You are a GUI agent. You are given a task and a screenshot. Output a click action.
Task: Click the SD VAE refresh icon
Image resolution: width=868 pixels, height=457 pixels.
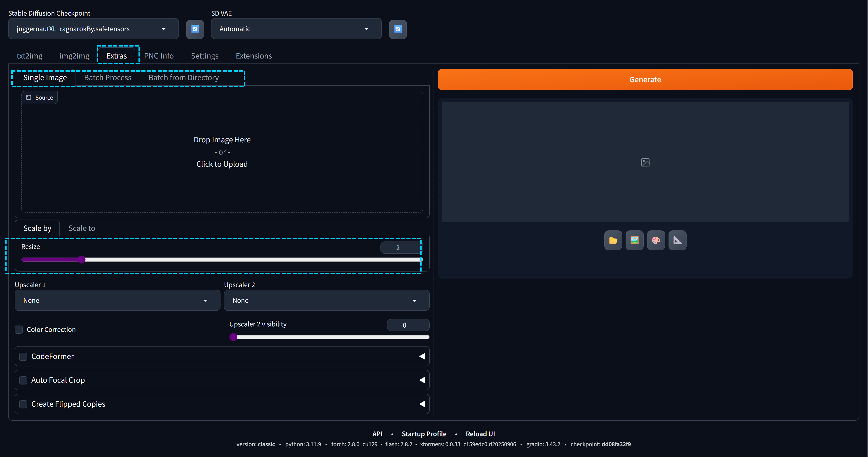[x=398, y=29]
